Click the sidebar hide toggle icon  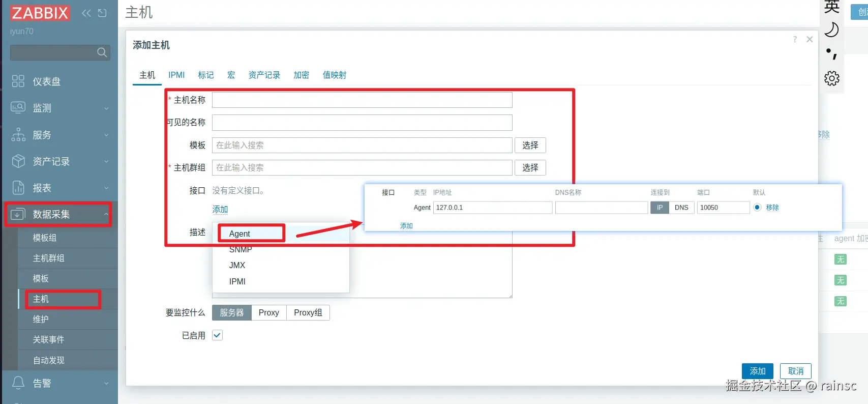click(102, 13)
